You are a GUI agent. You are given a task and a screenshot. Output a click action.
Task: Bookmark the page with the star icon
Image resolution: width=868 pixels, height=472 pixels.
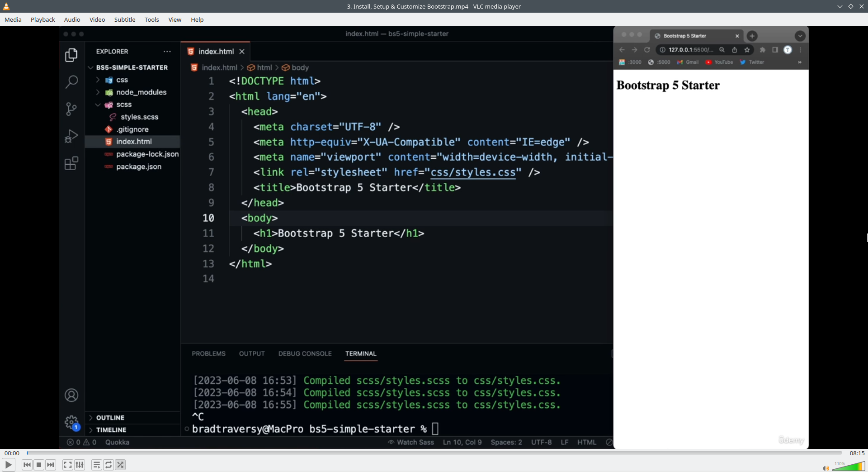[x=747, y=50]
